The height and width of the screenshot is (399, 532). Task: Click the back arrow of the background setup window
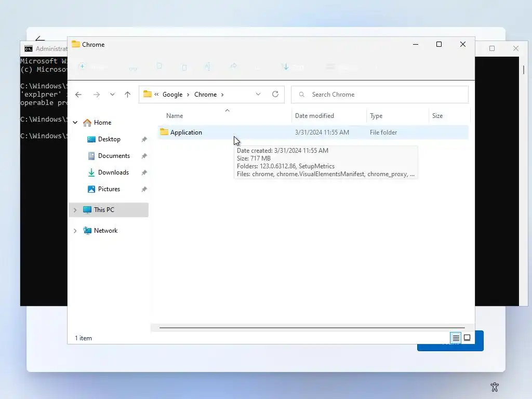(x=40, y=38)
